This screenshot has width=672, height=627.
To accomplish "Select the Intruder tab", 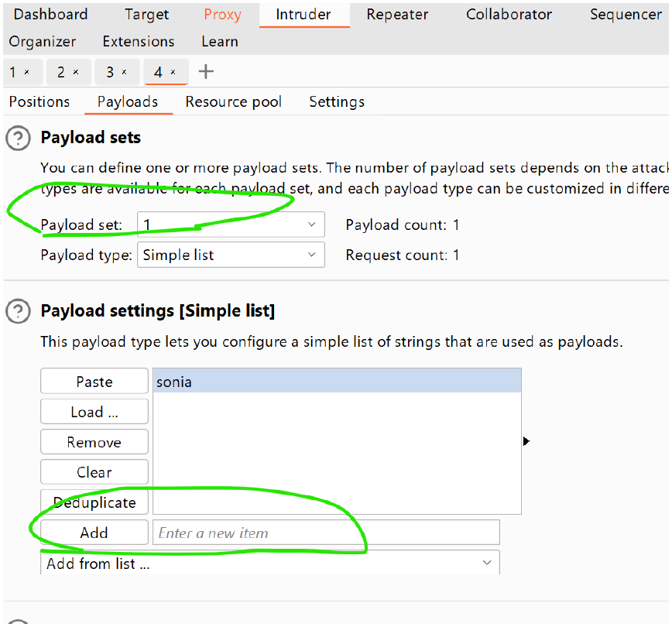I will click(x=303, y=14).
